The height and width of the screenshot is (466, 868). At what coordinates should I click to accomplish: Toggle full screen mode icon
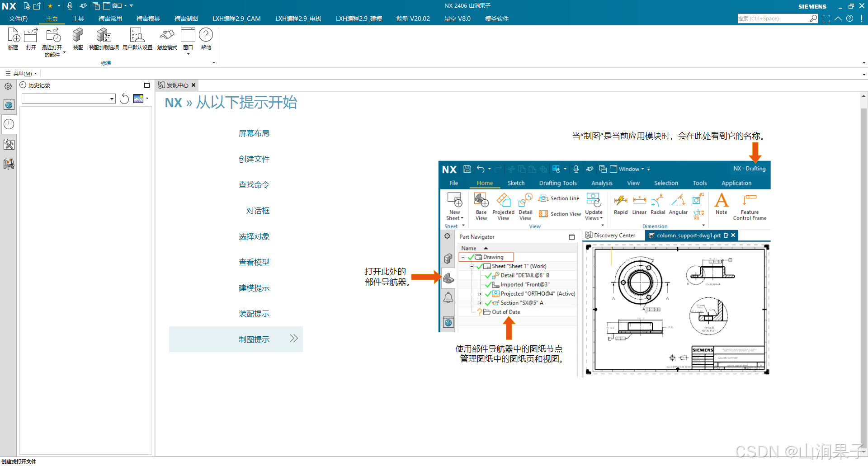(826, 19)
